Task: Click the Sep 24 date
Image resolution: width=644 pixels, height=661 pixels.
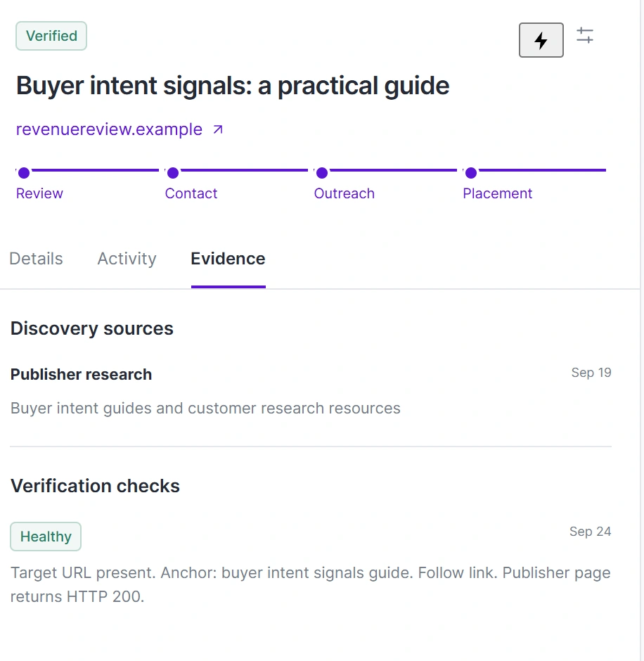Action: [590, 532]
